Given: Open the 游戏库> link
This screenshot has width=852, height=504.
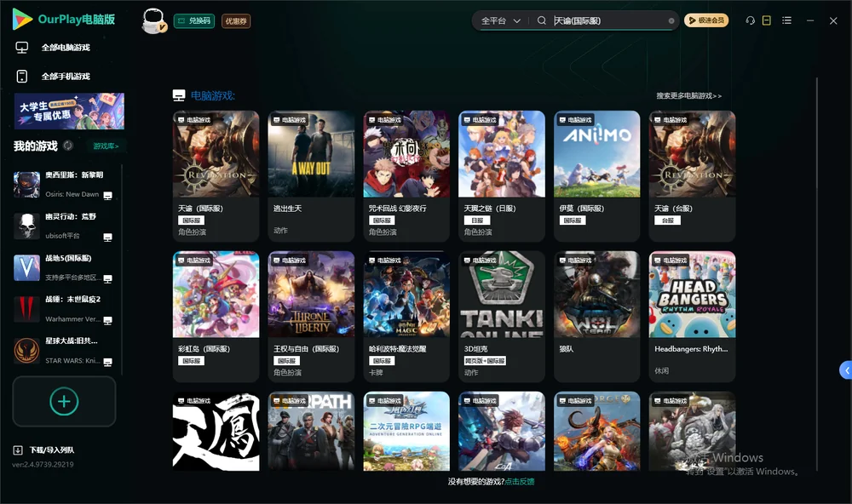Looking at the screenshot, I should 106,146.
